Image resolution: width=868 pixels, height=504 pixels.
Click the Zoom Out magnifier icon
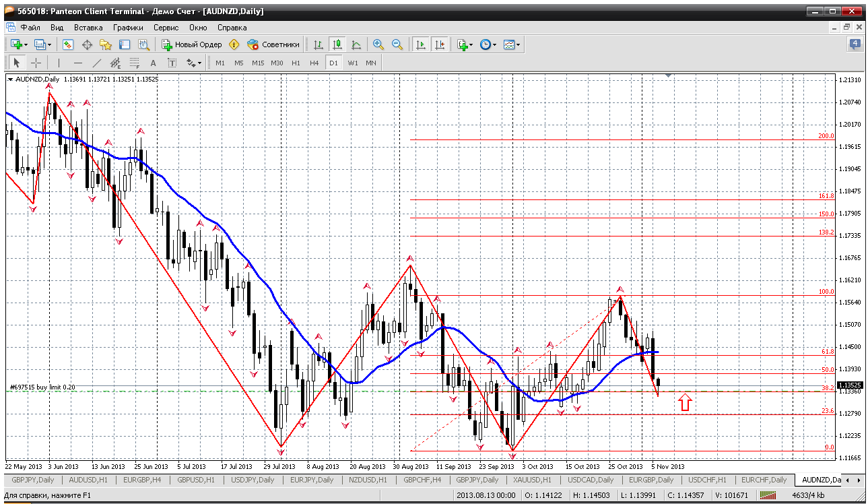397,44
